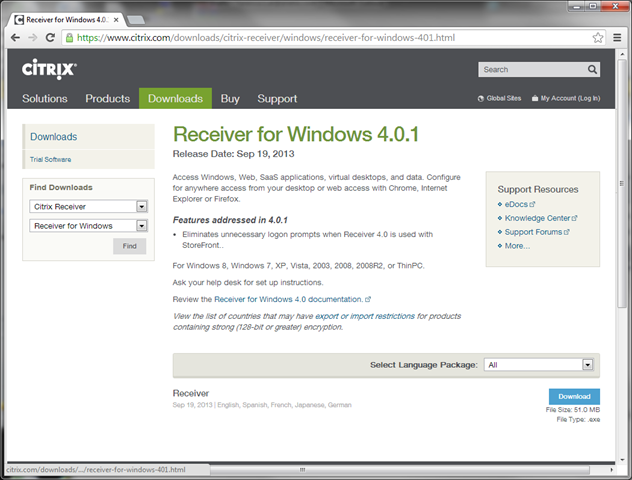632x480 pixels.
Task: Click the URL address bar
Action: (328, 38)
